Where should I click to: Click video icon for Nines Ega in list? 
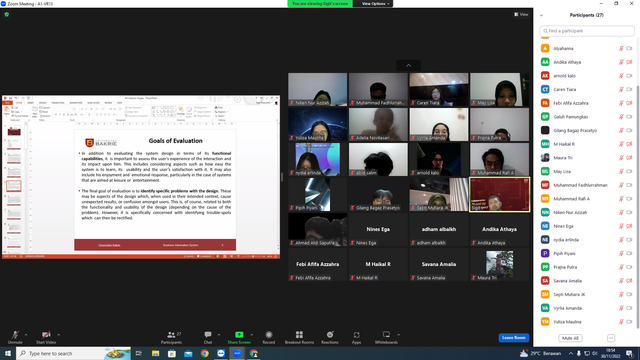(x=629, y=226)
